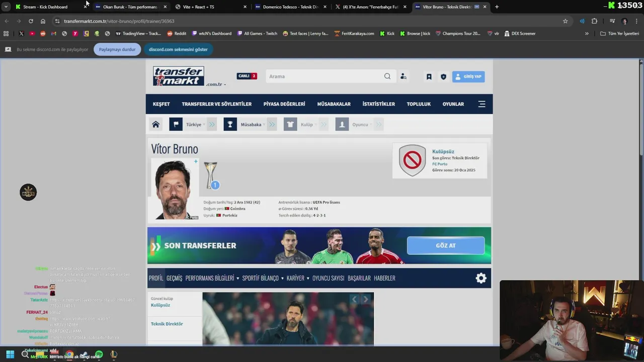
Task: Open League of Legends taskbar icon
Action: click(114, 354)
